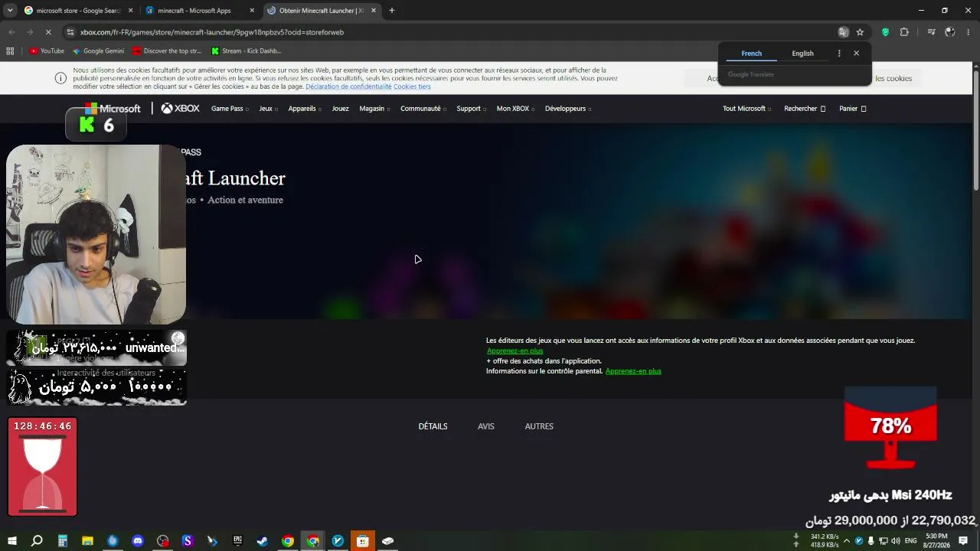Expand the Support menu
This screenshot has width=980, height=551.
471,109
